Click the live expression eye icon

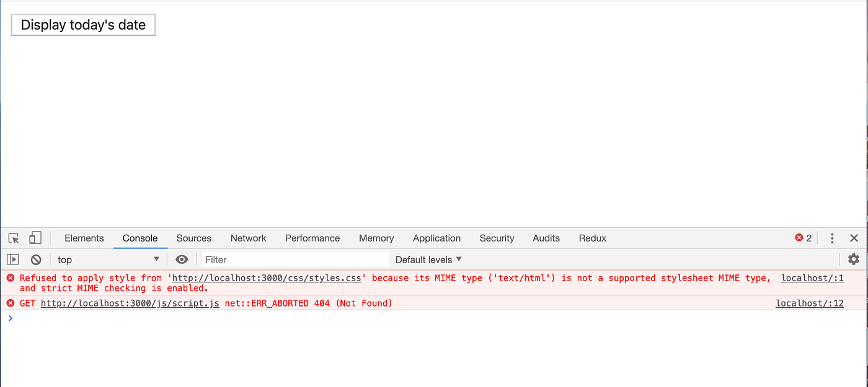(182, 259)
